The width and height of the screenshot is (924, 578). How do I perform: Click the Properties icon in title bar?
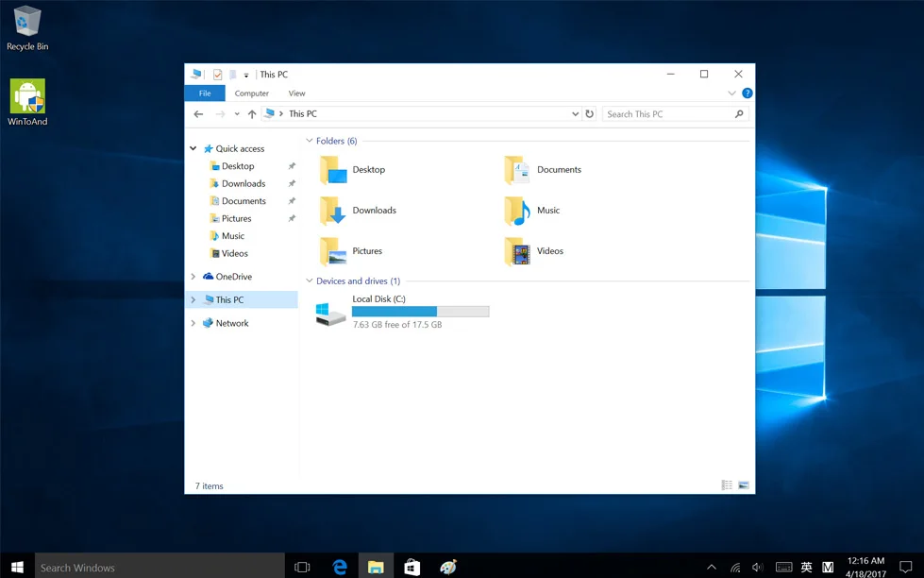point(217,75)
